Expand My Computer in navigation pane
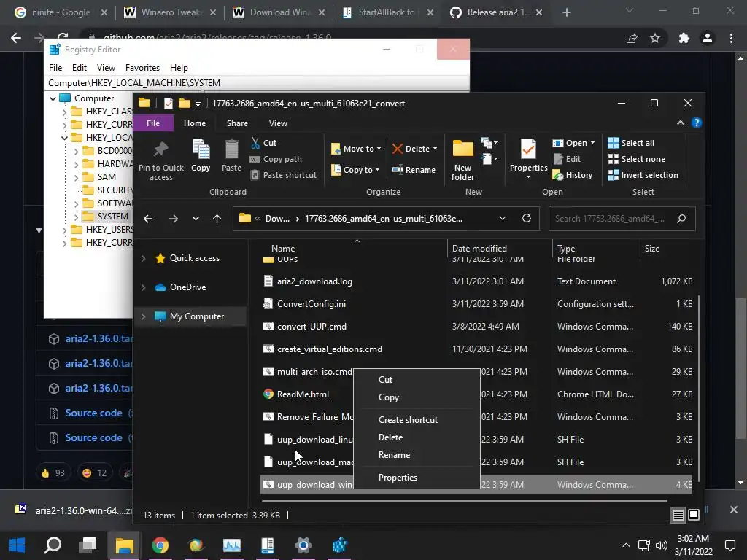 144,316
